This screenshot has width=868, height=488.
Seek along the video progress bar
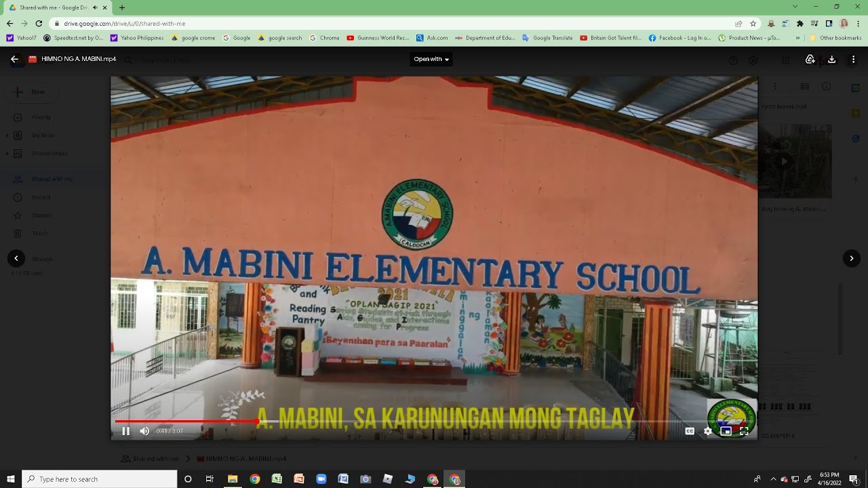[434, 422]
